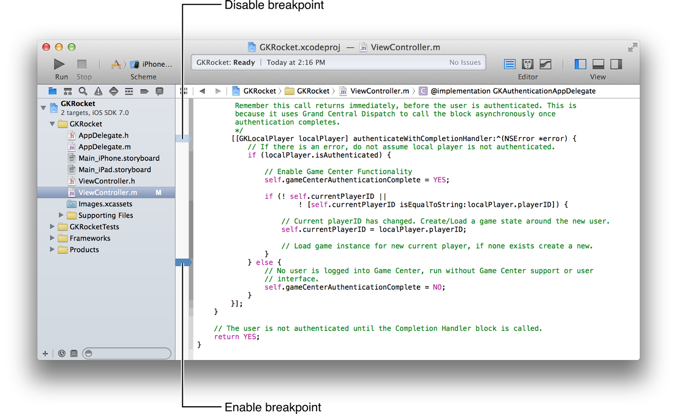677x414 pixels.
Task: Show the Test navigator
Action: pyautogui.click(x=114, y=91)
